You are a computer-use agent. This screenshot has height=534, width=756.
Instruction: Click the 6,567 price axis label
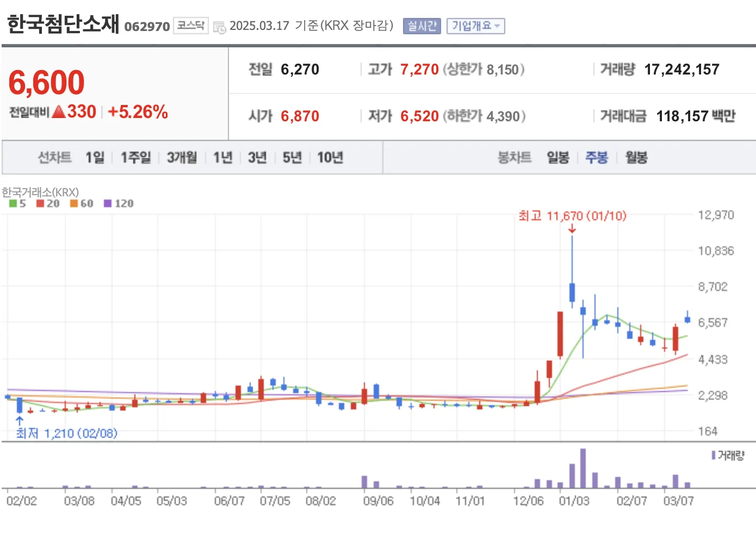pos(712,322)
